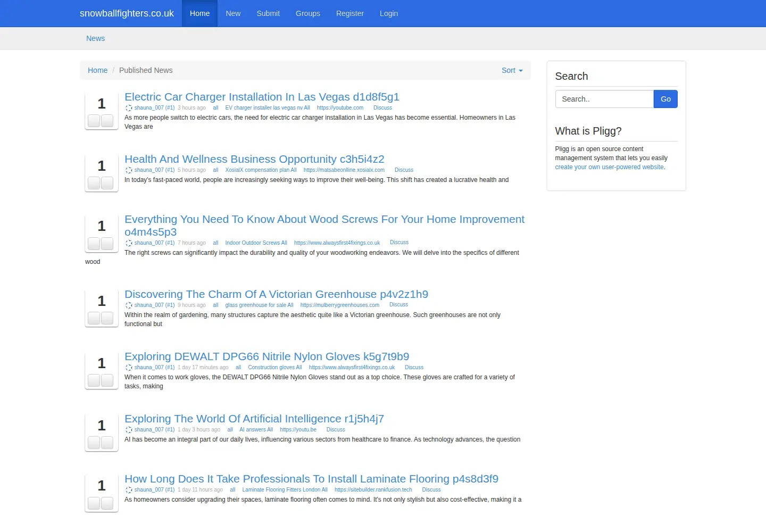
Task: Select the Register nav item
Action: tap(350, 13)
